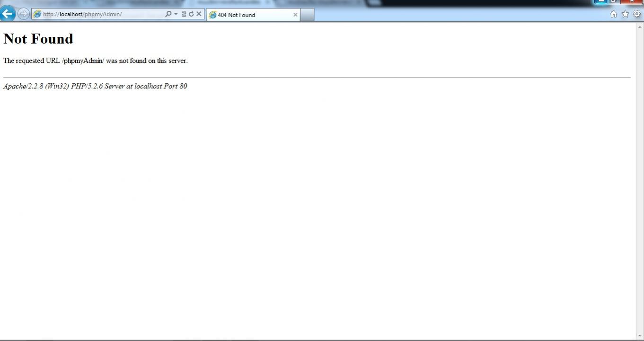Stop loading with the X in address bar
Viewport: 644px width, 341px height.
[x=199, y=14]
